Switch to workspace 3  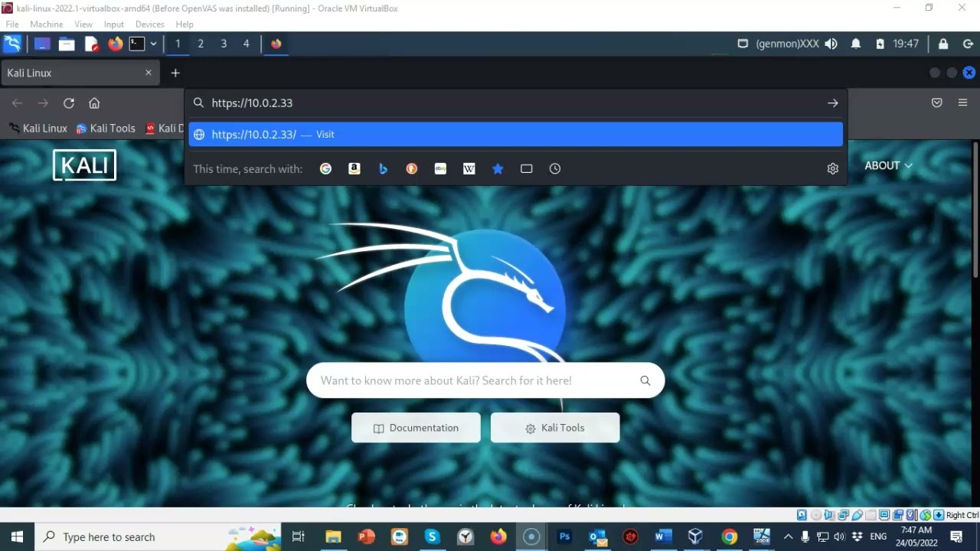224,44
